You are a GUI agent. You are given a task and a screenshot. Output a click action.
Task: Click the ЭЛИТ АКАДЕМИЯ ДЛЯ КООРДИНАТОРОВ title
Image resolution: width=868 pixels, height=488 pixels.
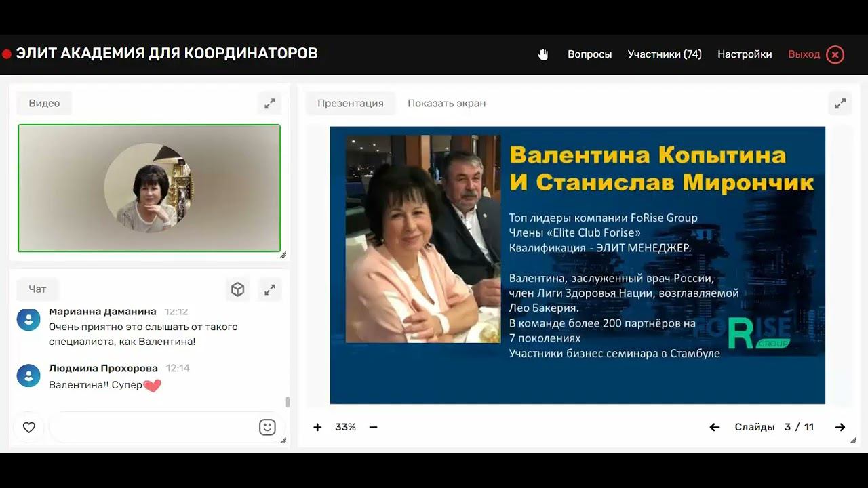[x=167, y=53]
